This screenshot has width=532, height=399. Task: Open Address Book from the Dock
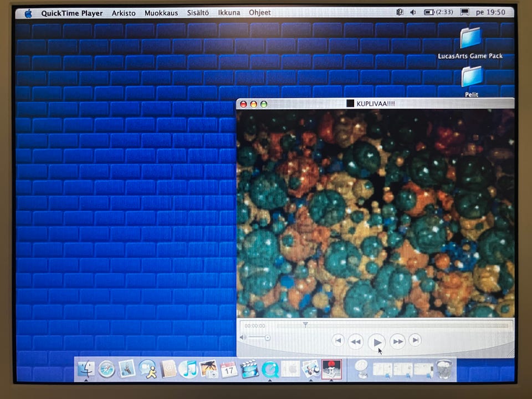168,369
